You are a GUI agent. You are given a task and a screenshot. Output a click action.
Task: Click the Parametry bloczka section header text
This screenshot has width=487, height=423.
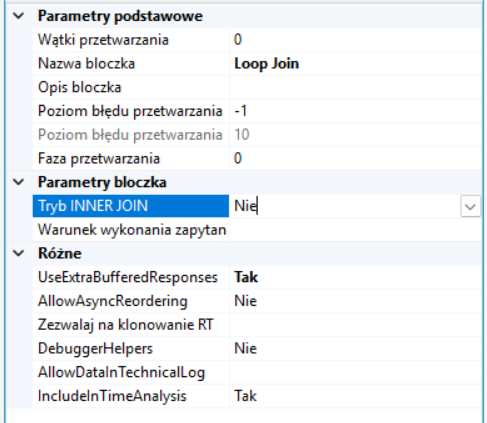pyautogui.click(x=102, y=182)
